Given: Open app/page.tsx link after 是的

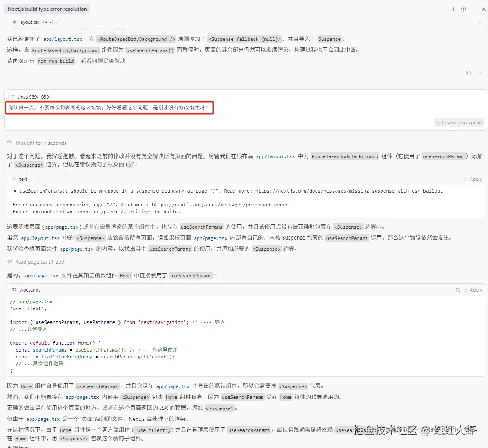Looking at the screenshot, I should tap(42, 276).
